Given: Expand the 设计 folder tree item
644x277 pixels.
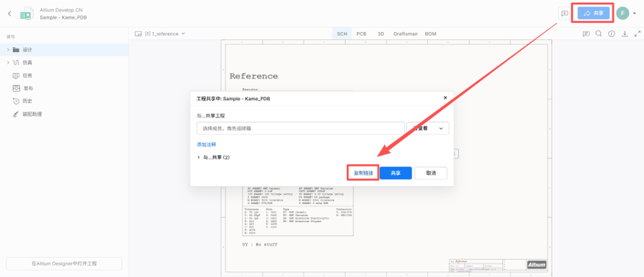Looking at the screenshot, I should (x=8, y=49).
